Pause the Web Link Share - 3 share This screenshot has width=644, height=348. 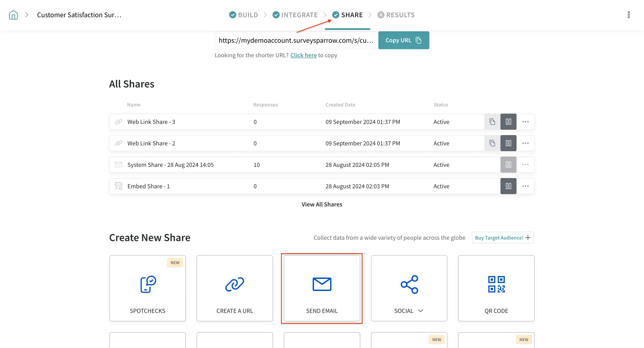pyautogui.click(x=508, y=122)
